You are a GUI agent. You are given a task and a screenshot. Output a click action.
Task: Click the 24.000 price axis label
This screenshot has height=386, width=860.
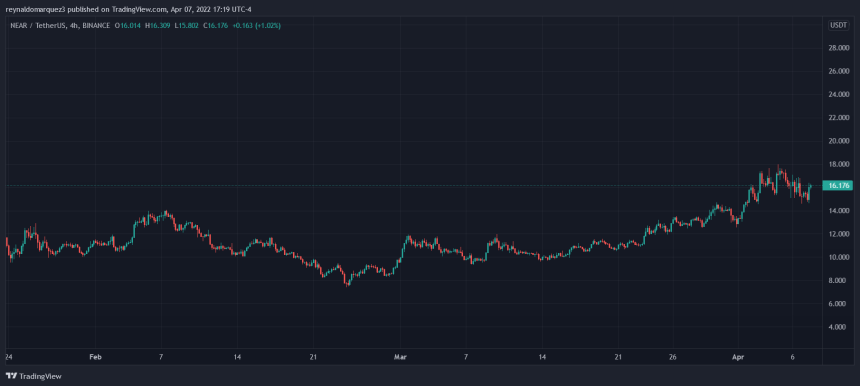[840, 95]
